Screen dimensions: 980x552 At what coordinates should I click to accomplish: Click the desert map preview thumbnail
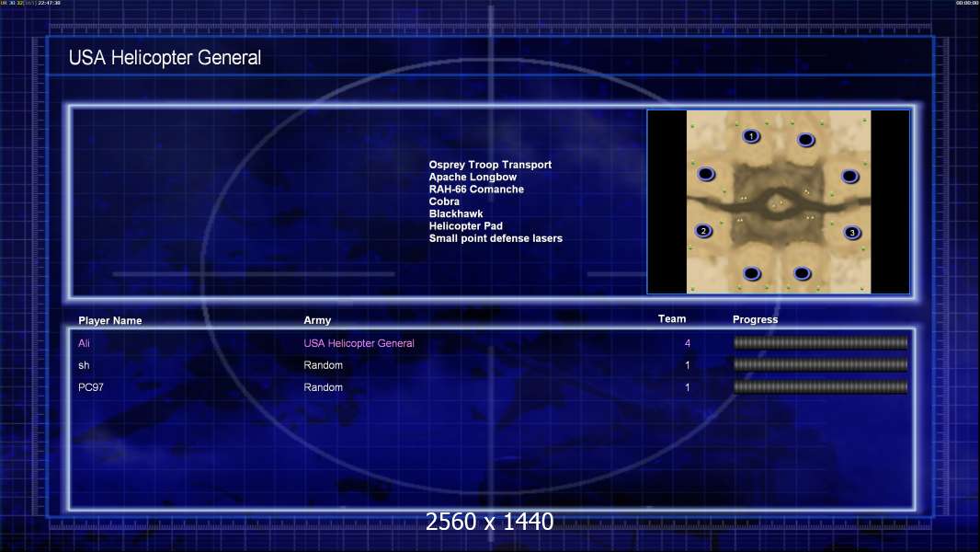(x=778, y=201)
